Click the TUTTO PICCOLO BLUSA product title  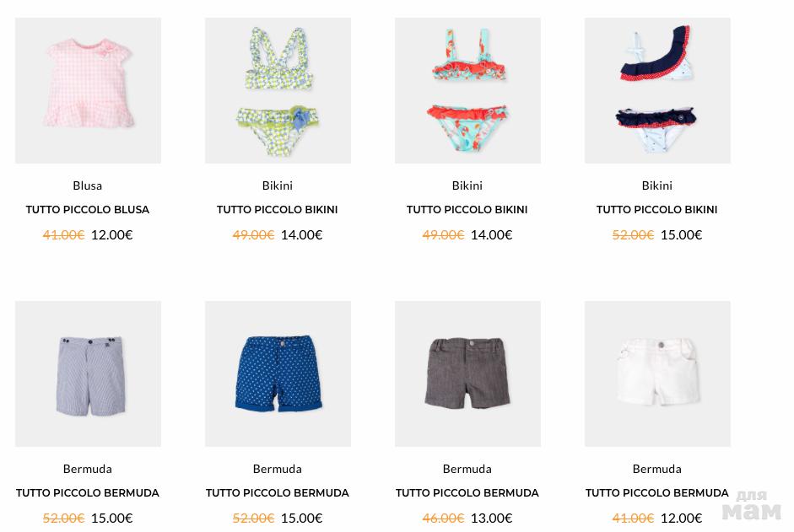pos(88,210)
